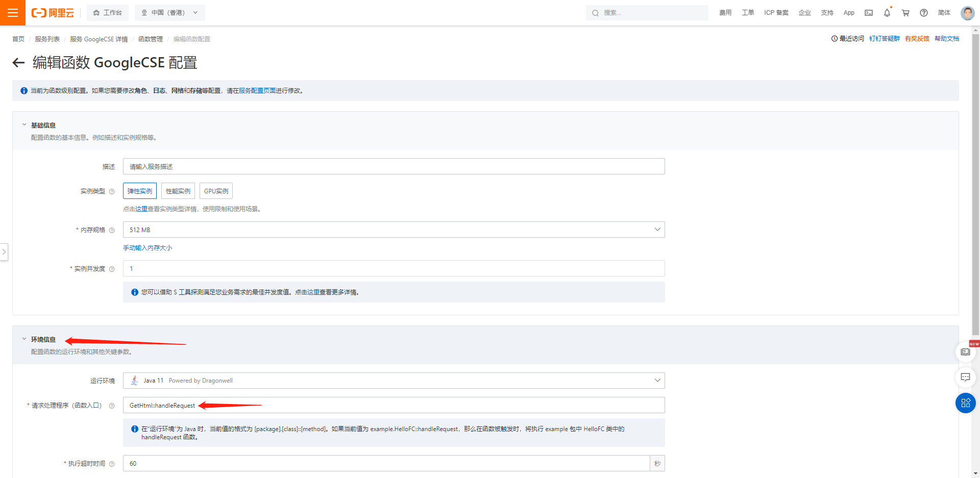Open the notifications bell
The width and height of the screenshot is (980, 478).
[x=887, y=13]
